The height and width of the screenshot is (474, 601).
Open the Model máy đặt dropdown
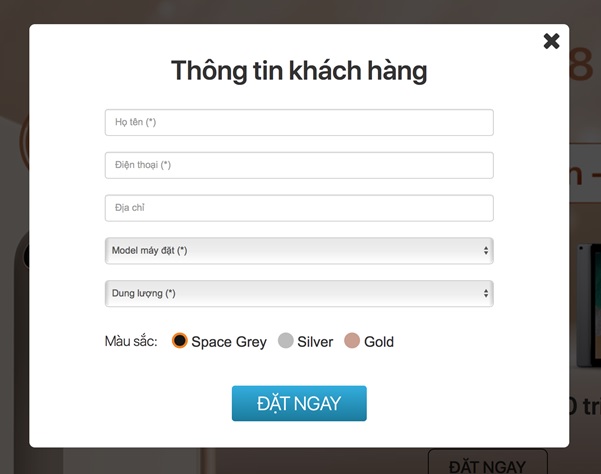point(299,251)
